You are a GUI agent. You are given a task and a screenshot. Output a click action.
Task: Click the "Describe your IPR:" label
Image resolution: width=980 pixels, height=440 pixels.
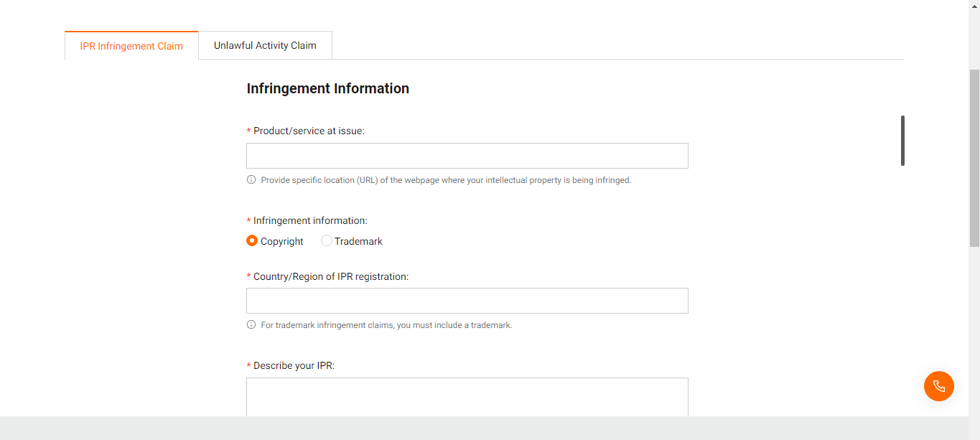[x=294, y=365]
